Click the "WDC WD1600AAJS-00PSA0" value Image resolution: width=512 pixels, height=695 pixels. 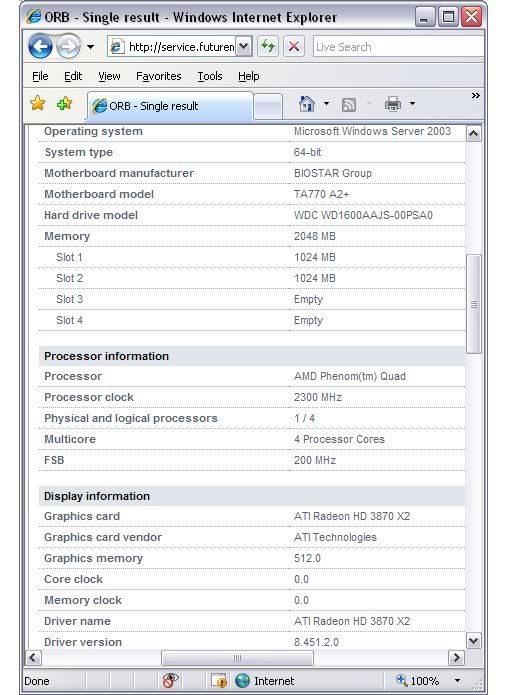[363, 215]
